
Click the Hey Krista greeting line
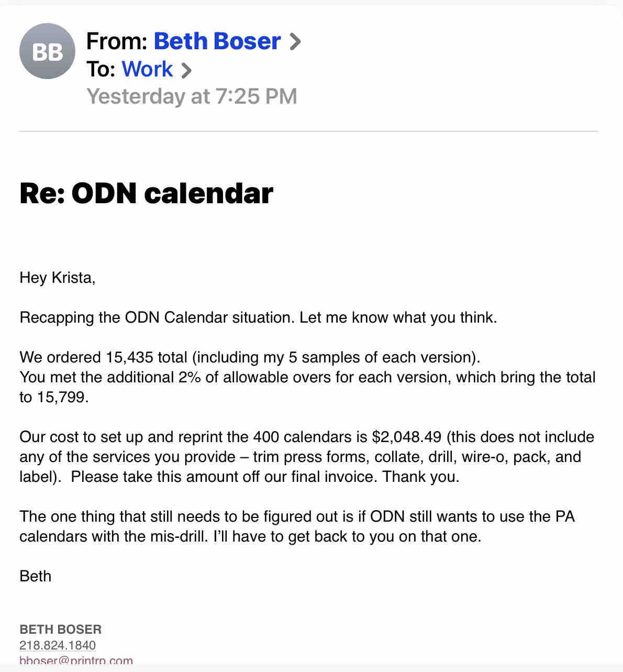(x=58, y=277)
